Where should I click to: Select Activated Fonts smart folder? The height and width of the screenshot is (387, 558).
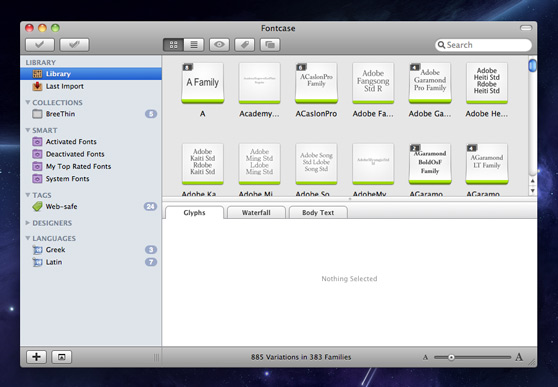[x=91, y=142]
